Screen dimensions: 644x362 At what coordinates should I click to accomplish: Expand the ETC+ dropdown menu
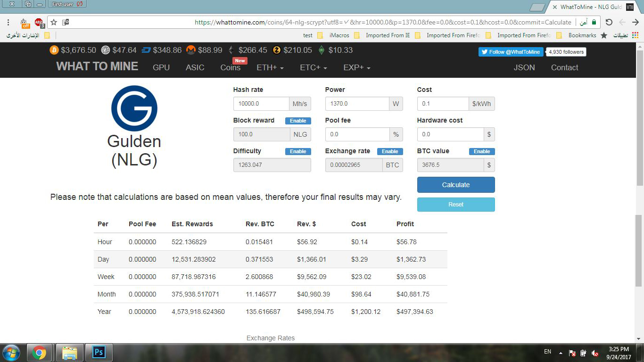point(314,67)
